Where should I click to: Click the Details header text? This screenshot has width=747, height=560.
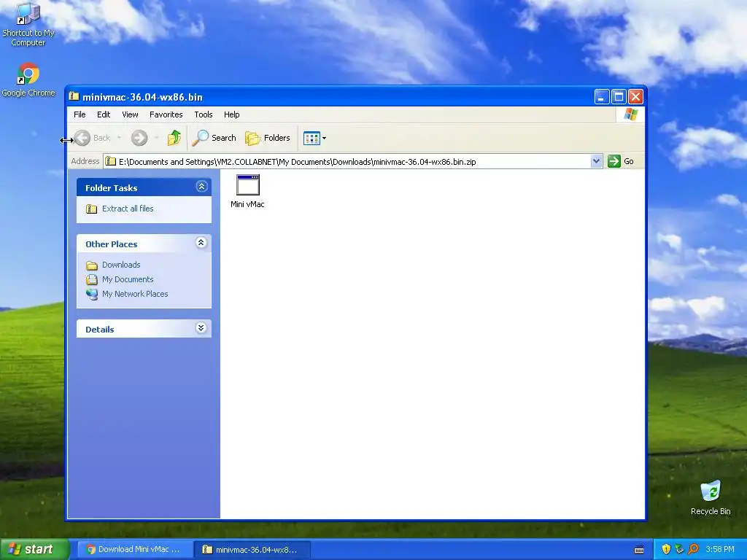[x=99, y=330]
